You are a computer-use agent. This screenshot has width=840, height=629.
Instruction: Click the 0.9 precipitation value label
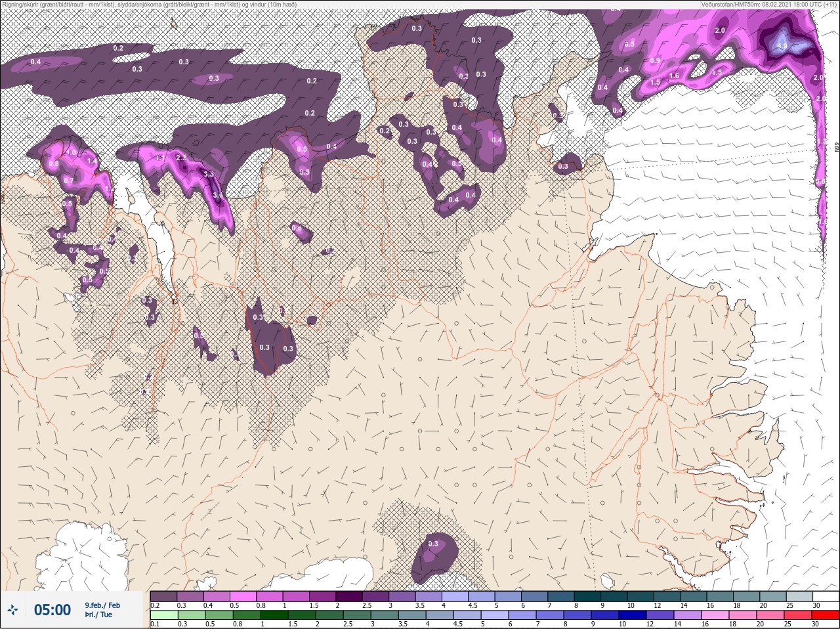pos(655,60)
